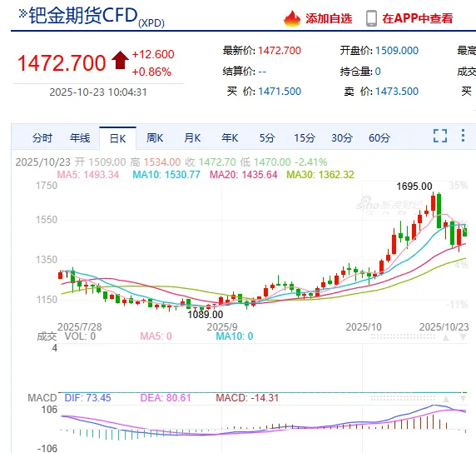Click the 1089.00 low price label
476x453 pixels.
(x=206, y=315)
